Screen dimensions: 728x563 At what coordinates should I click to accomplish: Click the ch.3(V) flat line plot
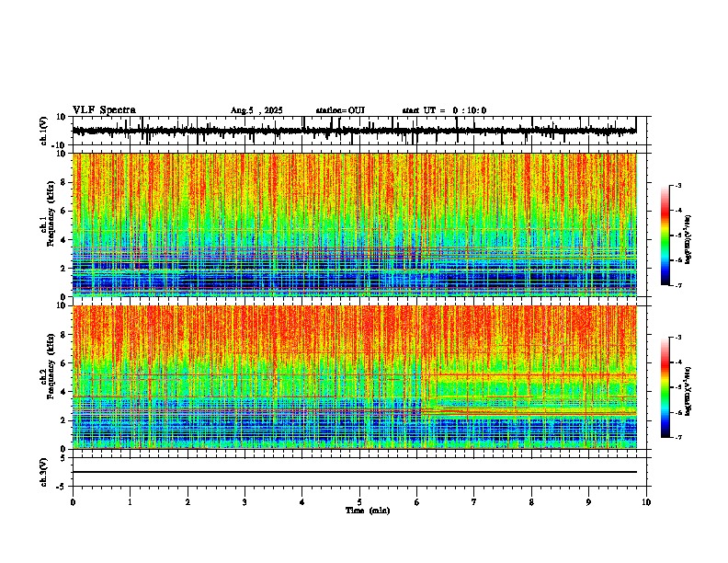coord(354,472)
